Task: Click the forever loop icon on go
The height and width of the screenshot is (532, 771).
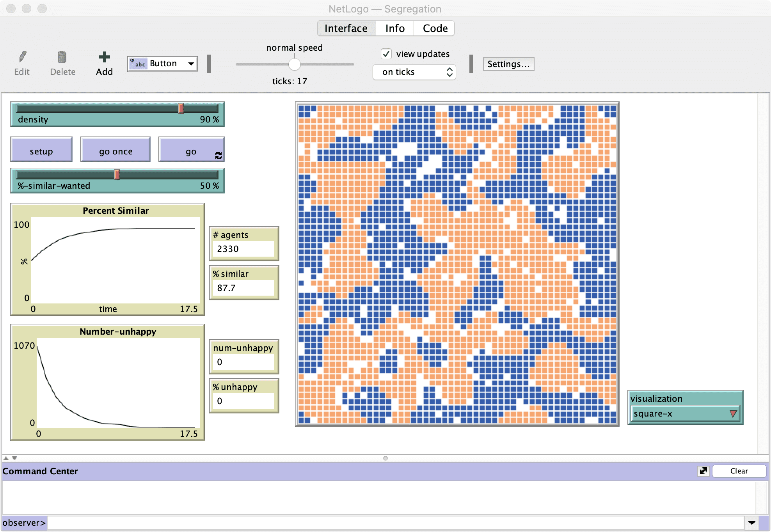Action: click(x=219, y=156)
